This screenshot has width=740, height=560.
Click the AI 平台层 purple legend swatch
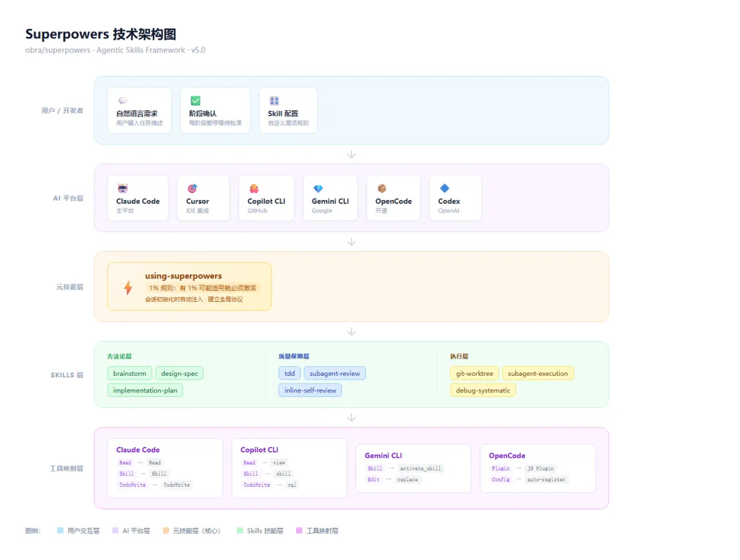(x=115, y=531)
